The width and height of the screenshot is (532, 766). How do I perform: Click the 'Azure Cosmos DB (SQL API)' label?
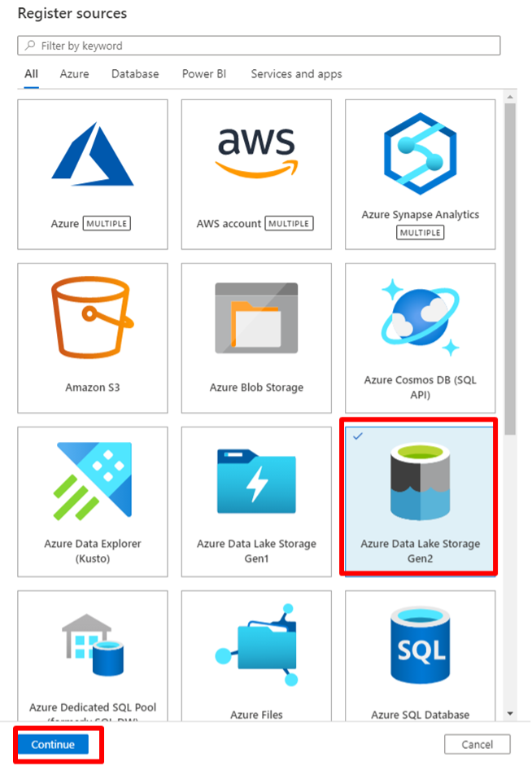click(421, 387)
